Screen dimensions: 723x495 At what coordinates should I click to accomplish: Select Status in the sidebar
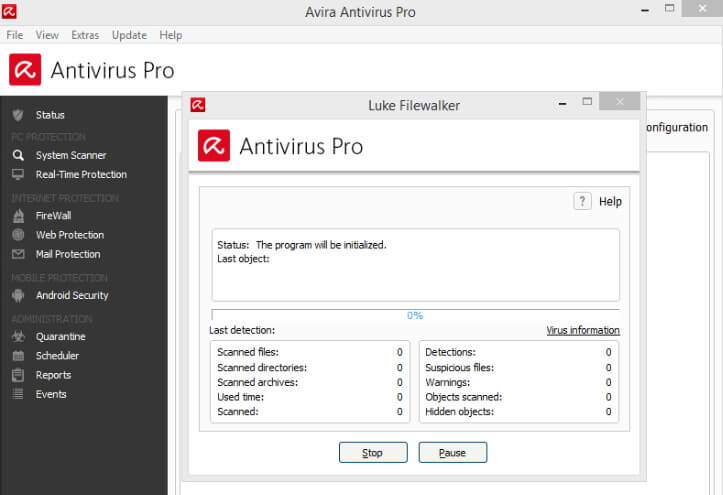point(50,115)
